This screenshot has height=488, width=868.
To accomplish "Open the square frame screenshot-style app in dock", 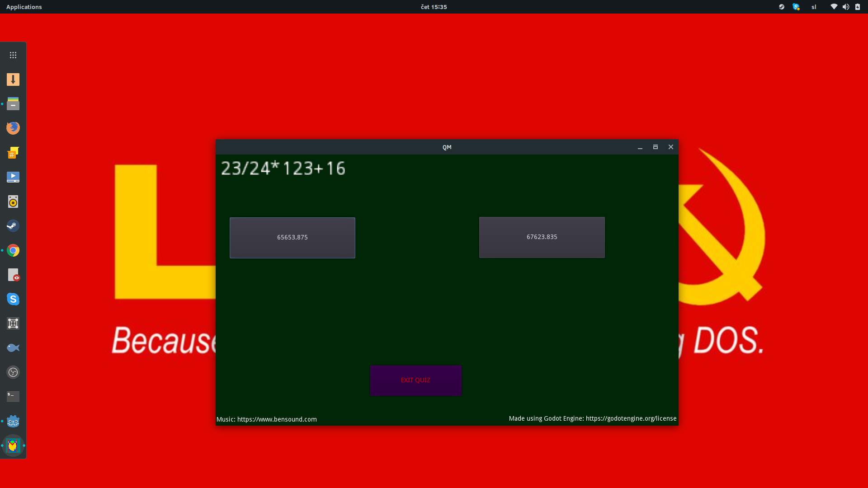I will [13, 324].
